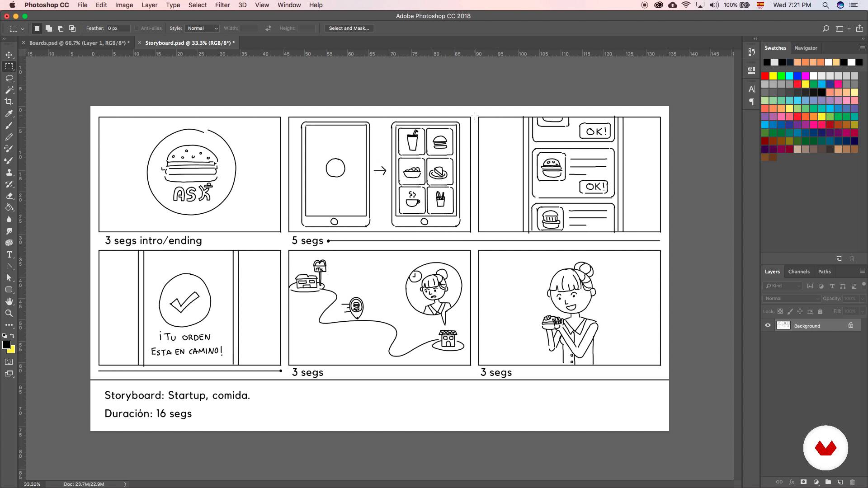This screenshot has height=488, width=868.
Task: Click the Feather input field
Action: (118, 28)
